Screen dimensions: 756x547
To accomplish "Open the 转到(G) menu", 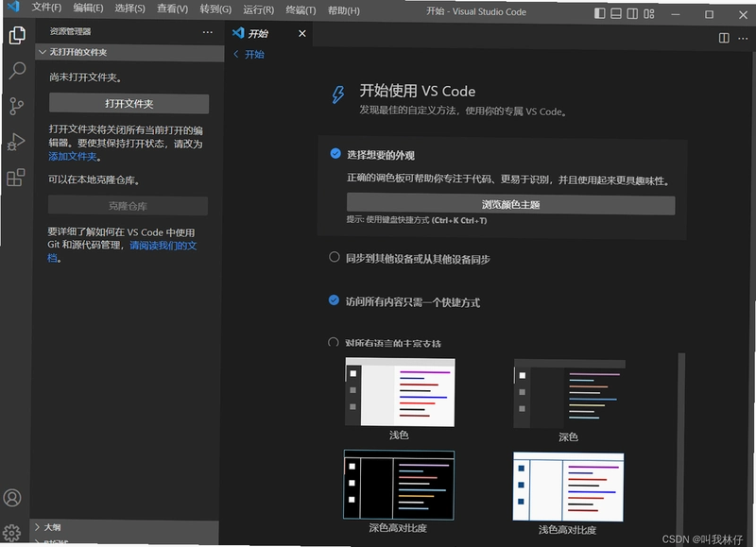I will coord(215,9).
